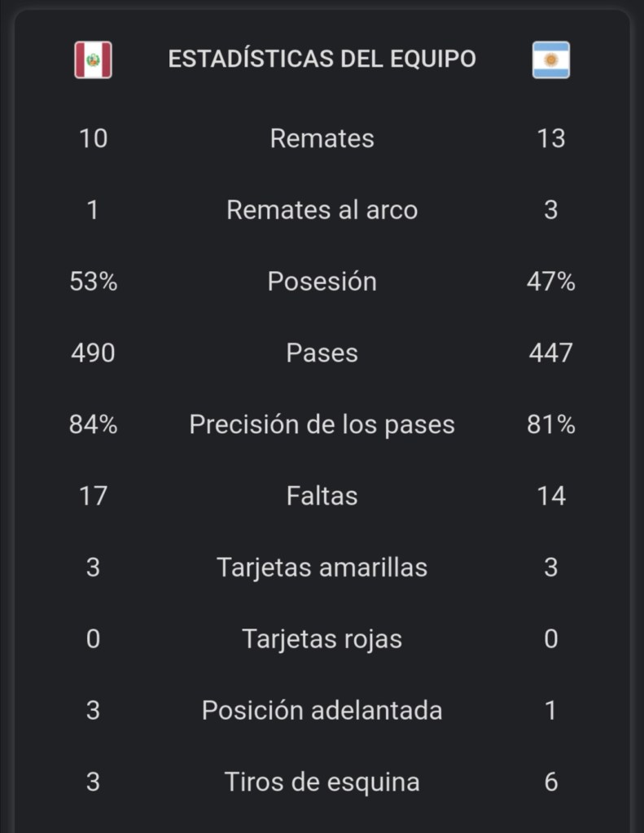Screen dimensions: 644x833
Task: Tap the Peru flag icon
Action: click(x=93, y=59)
